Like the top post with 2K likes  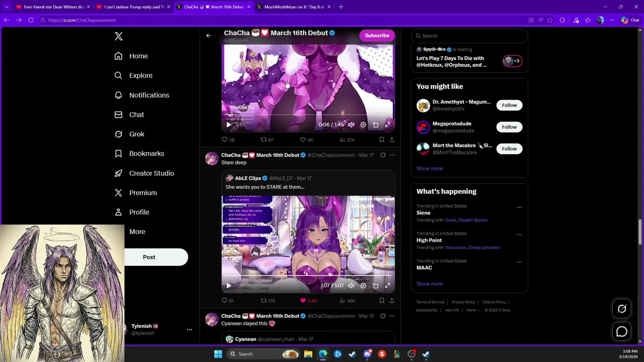306,140
